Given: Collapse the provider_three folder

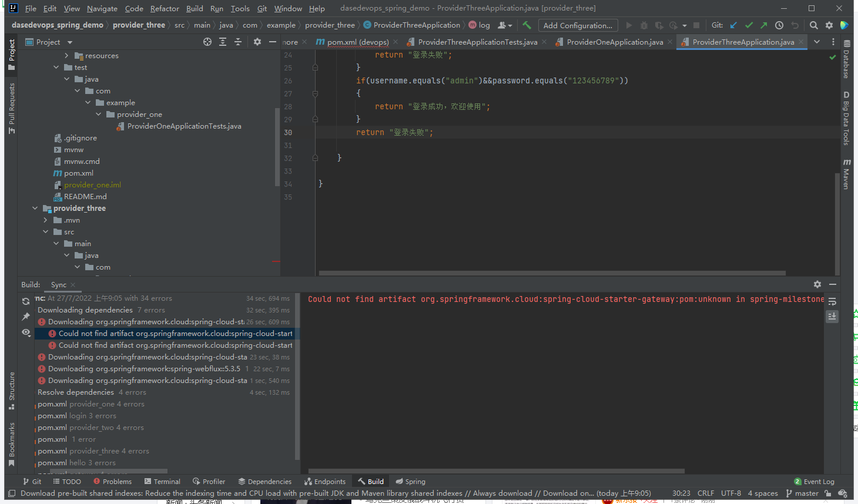Looking at the screenshot, I should 35,209.
